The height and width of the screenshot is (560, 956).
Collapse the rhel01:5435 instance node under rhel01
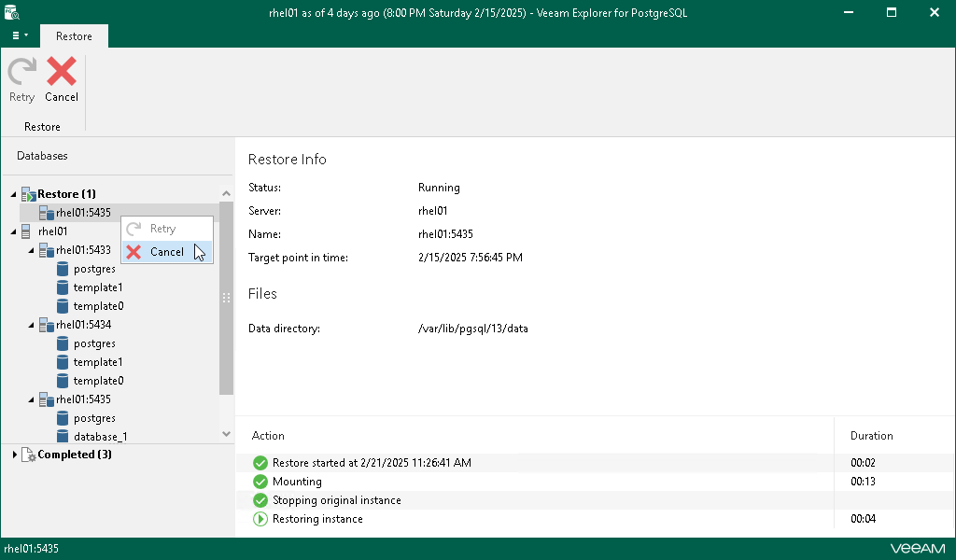coord(31,400)
